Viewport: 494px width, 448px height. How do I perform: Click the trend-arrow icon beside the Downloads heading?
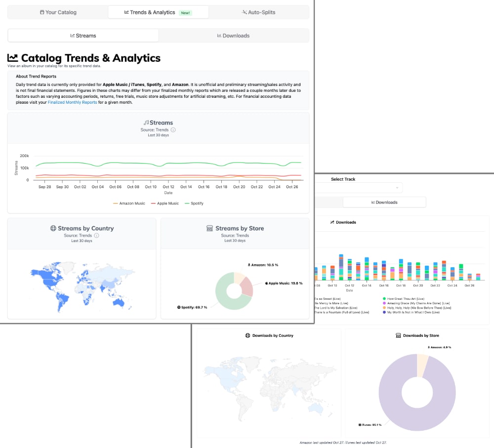click(332, 222)
